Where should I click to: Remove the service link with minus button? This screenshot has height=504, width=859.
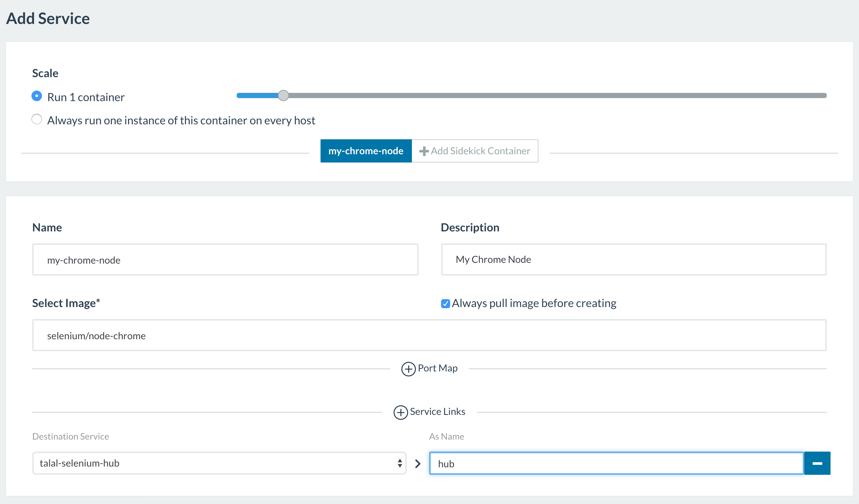(x=817, y=463)
